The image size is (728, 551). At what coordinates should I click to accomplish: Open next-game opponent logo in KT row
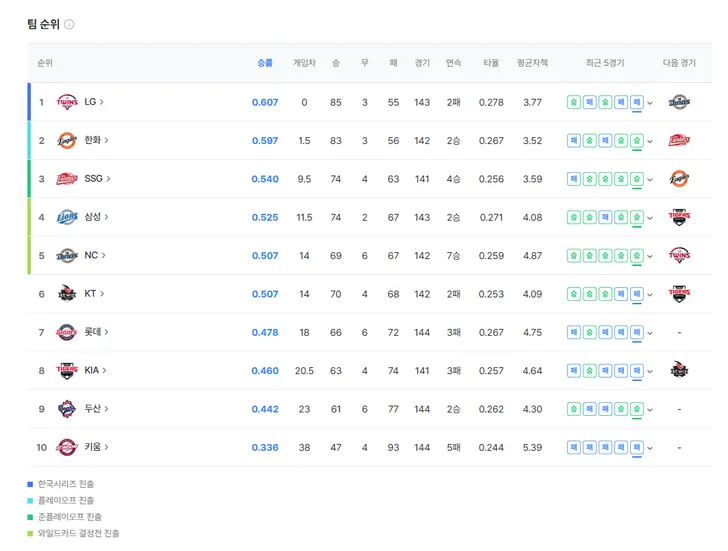tap(679, 294)
